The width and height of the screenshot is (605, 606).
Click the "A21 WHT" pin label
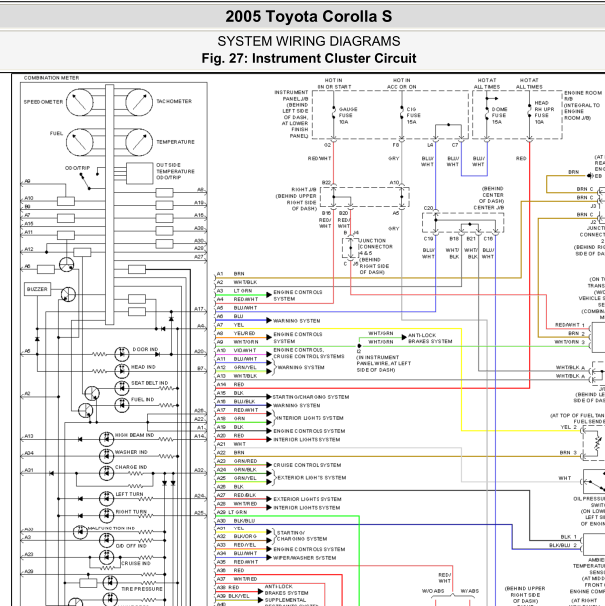click(x=231, y=444)
